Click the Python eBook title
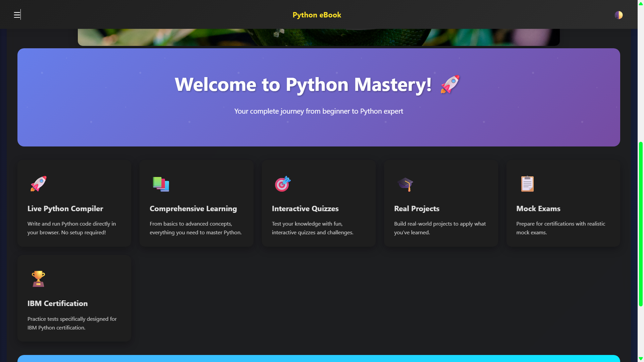 [x=317, y=15]
